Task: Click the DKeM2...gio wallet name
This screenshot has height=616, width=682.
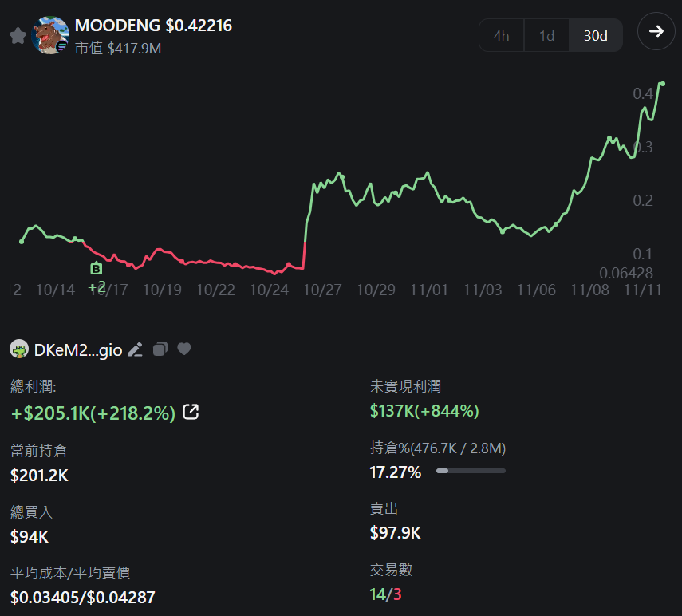Action: (78, 350)
